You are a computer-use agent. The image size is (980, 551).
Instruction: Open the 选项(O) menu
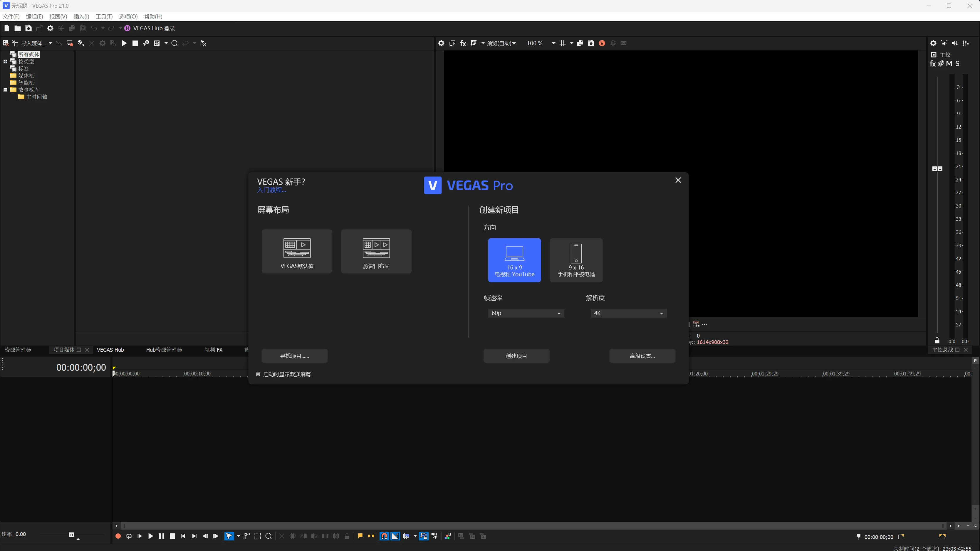pos(128,16)
